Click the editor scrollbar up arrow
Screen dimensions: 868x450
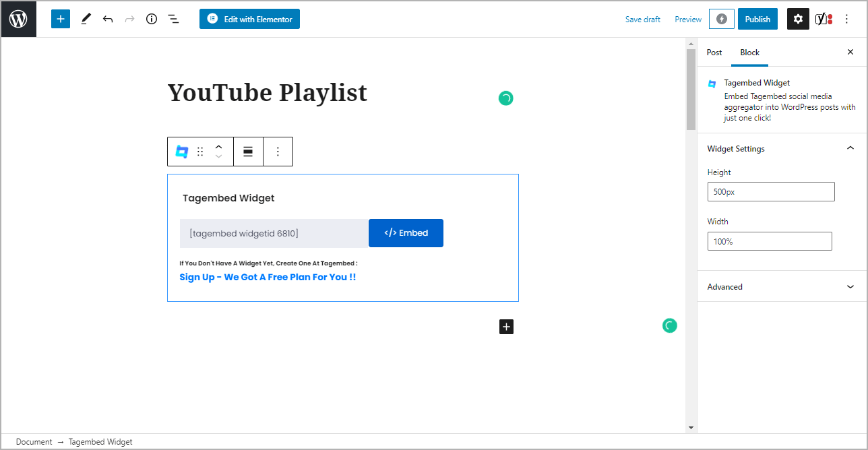(691, 44)
